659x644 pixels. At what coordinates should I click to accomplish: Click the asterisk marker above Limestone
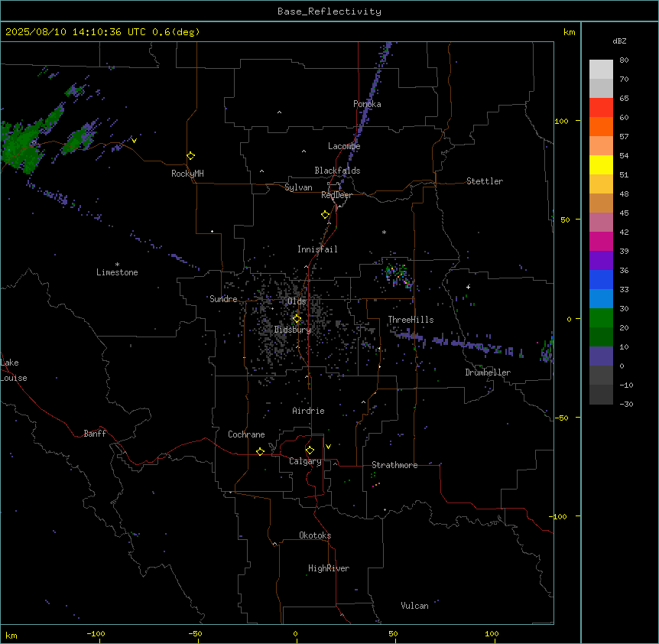117,265
